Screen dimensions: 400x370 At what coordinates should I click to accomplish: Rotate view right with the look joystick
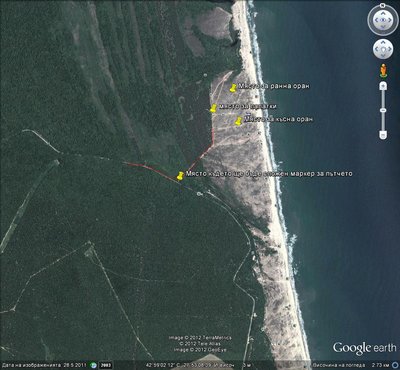[x=390, y=20]
